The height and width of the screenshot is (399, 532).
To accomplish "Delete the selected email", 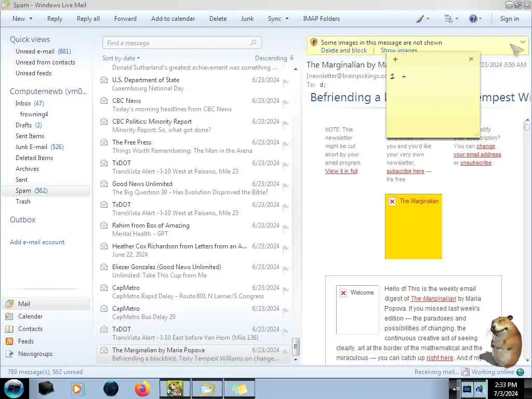I will coord(218,19).
